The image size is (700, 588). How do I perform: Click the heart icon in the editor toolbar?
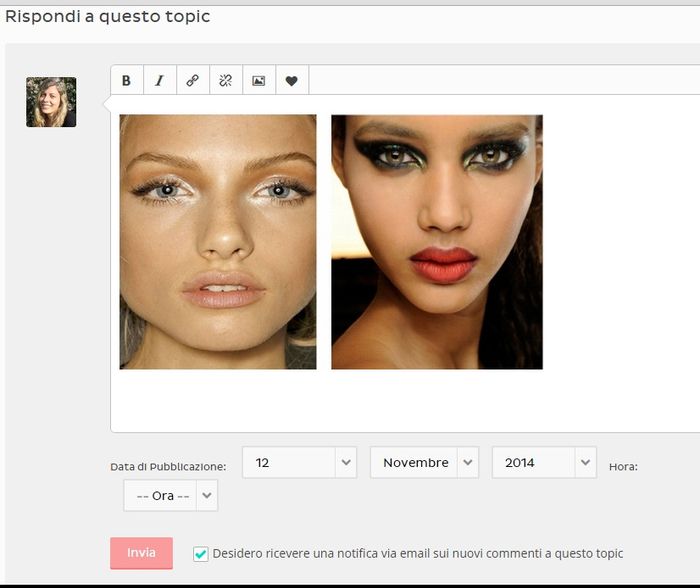coord(291,81)
